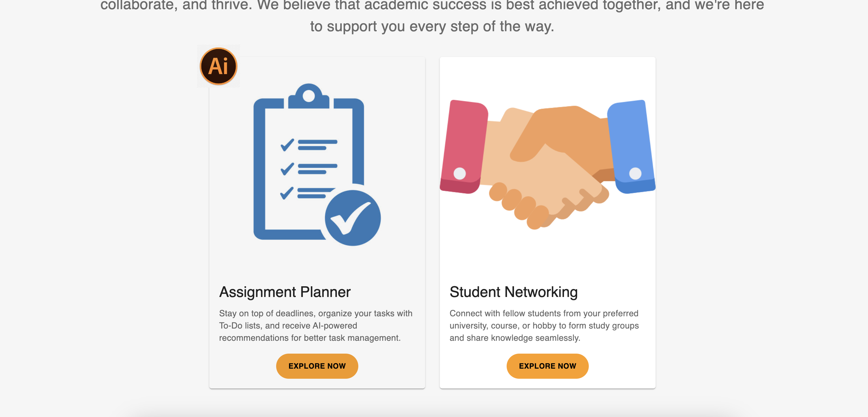Click the 'to support you every step' text line

(x=432, y=27)
